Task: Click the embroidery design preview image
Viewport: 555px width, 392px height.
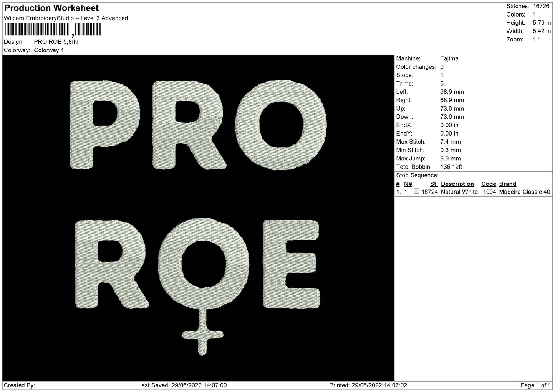Action: click(198, 218)
